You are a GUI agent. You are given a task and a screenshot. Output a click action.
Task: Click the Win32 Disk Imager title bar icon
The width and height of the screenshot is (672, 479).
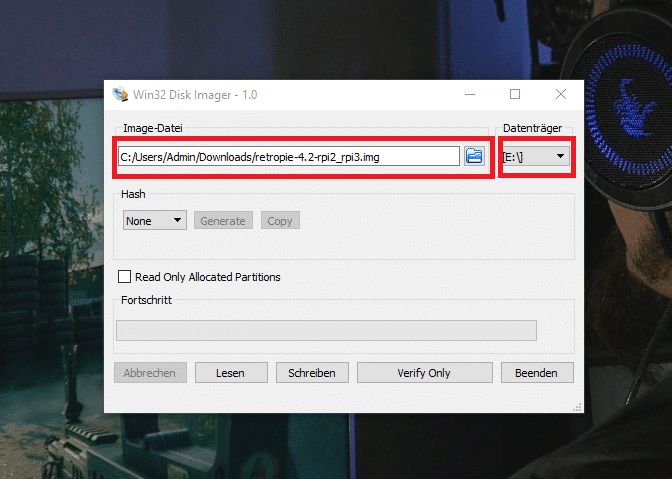[120, 94]
